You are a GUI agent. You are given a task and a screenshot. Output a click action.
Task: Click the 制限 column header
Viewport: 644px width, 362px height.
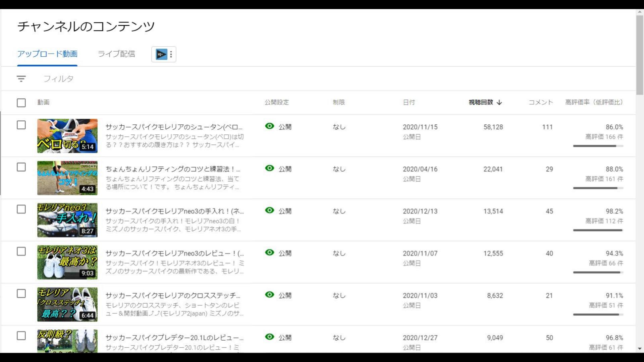[339, 103]
